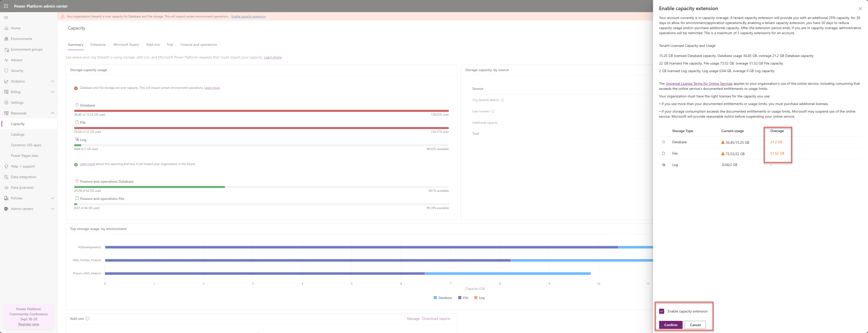The image size is (868, 333).
Task: Toggle the File legend item in chart
Action: pyautogui.click(x=463, y=298)
